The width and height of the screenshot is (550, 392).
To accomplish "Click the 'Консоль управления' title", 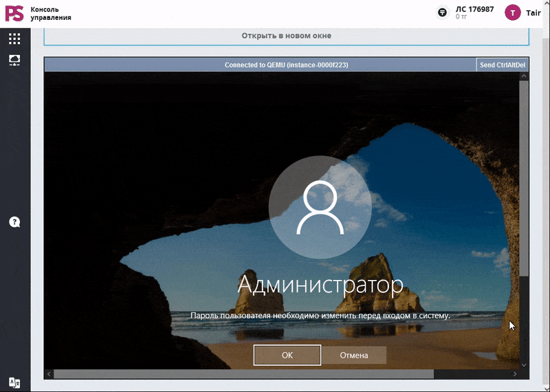I will 51,13.
